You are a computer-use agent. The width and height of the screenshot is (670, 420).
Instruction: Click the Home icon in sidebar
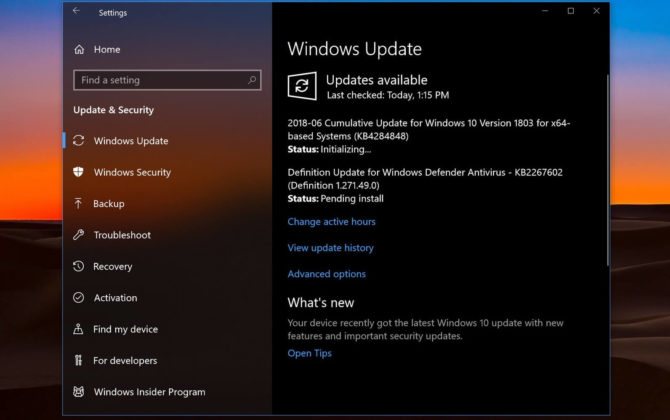tap(79, 49)
